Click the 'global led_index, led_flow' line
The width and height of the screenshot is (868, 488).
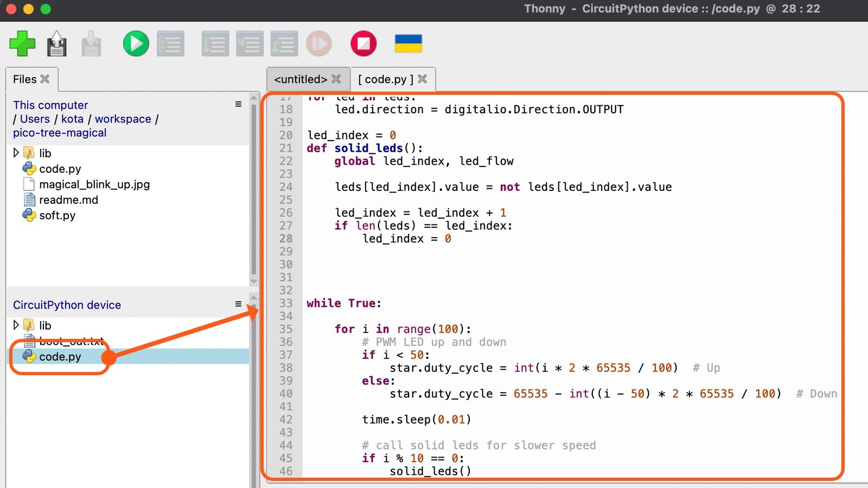(424, 161)
